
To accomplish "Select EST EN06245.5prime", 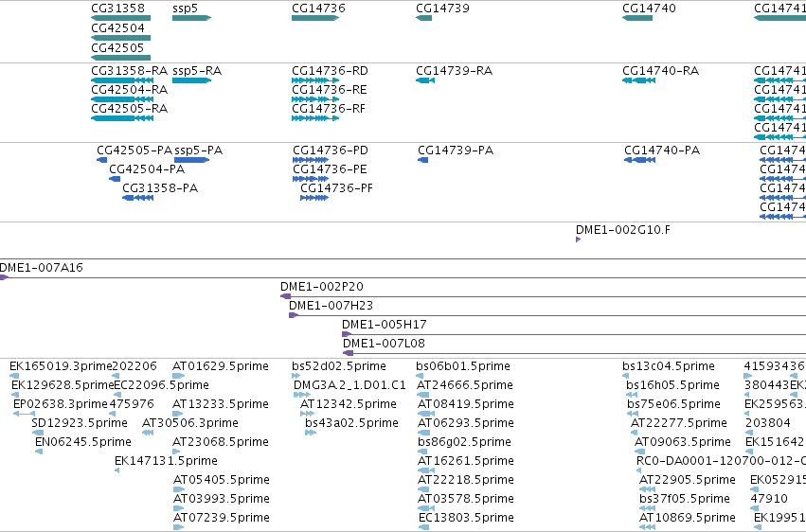I will click(x=83, y=442).
